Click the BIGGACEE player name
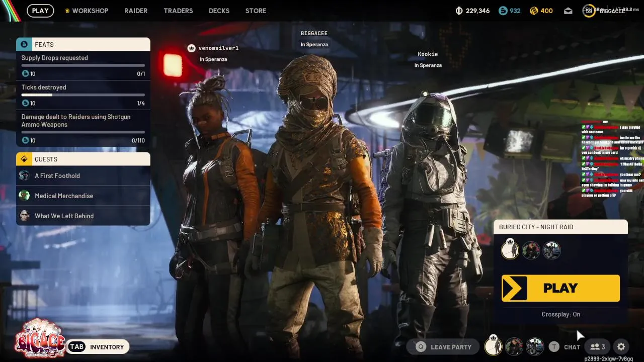 [314, 33]
